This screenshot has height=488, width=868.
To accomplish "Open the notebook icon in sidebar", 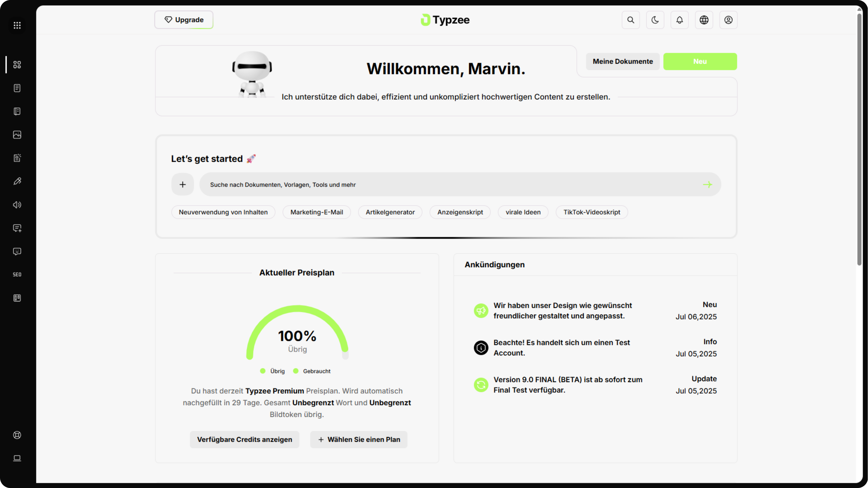I will pyautogui.click(x=17, y=111).
